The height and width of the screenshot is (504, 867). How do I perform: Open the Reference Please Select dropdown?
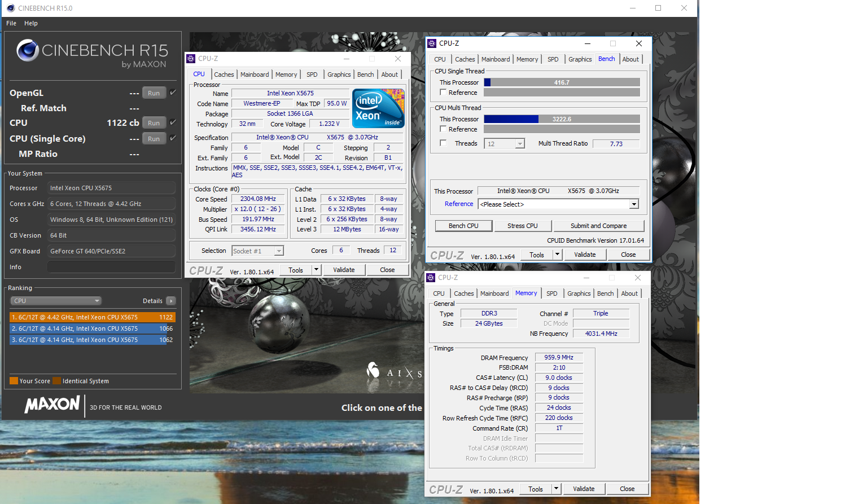[558, 204]
